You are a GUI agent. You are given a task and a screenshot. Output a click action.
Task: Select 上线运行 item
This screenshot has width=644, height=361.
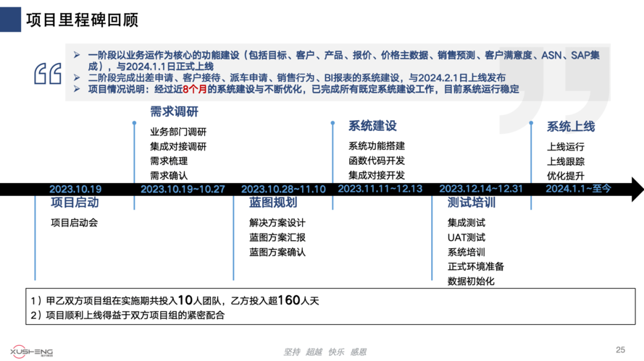566,147
